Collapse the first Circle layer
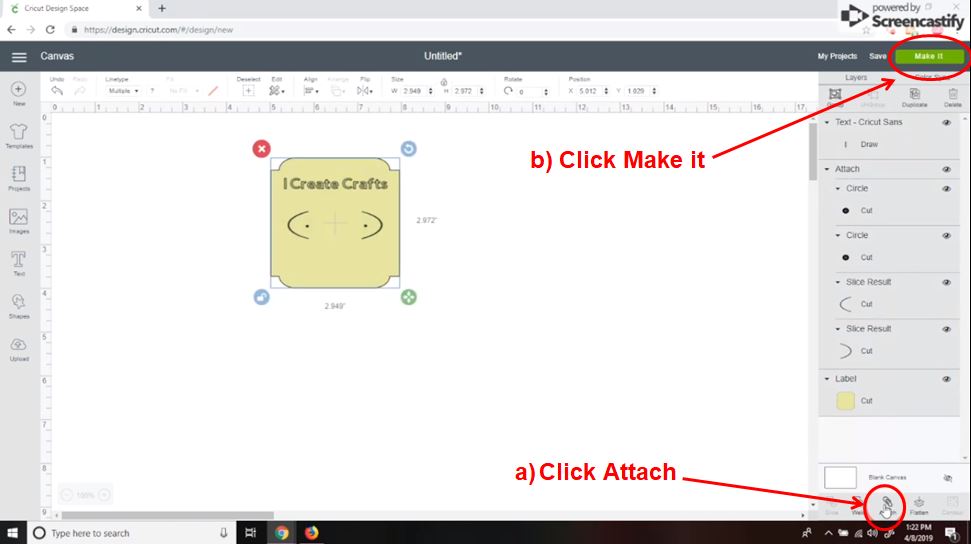The image size is (971, 544). 838,188
